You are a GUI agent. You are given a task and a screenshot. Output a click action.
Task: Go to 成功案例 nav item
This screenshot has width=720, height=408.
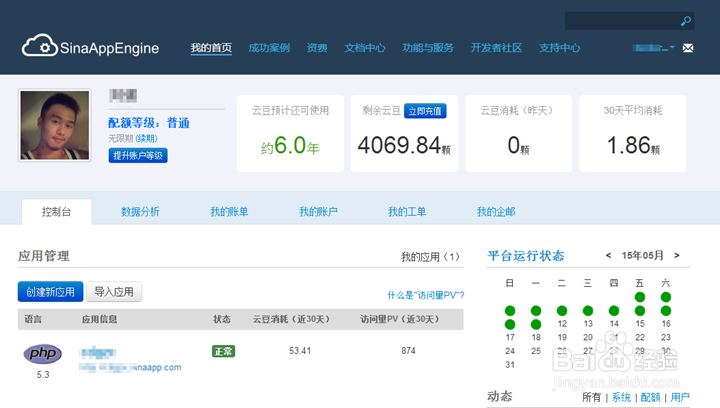269,48
